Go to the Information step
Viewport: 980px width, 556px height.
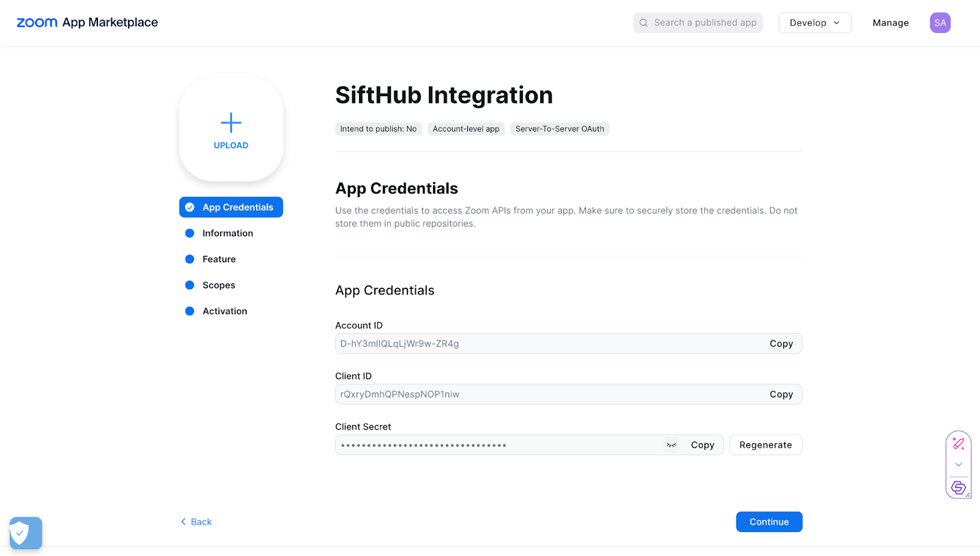click(227, 233)
